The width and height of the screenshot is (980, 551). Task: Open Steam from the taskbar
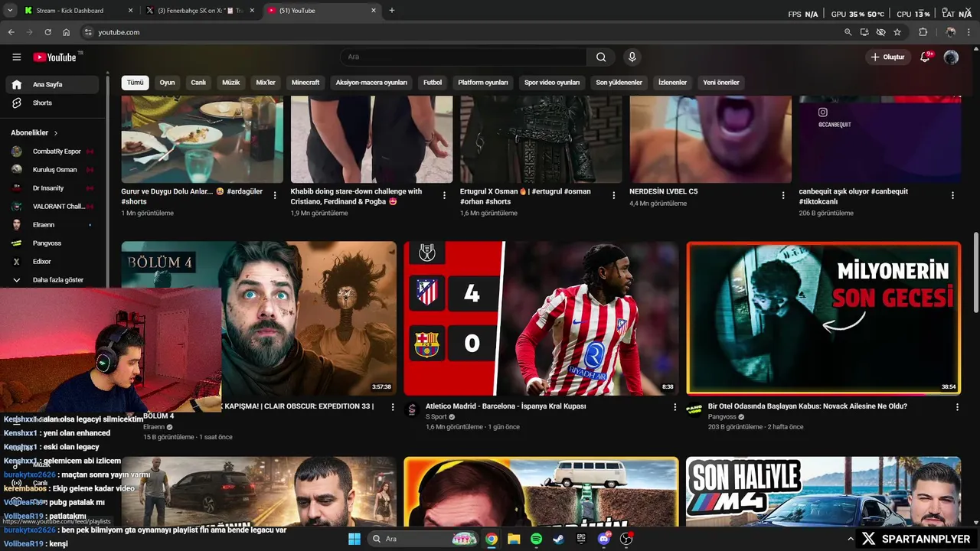pyautogui.click(x=559, y=539)
